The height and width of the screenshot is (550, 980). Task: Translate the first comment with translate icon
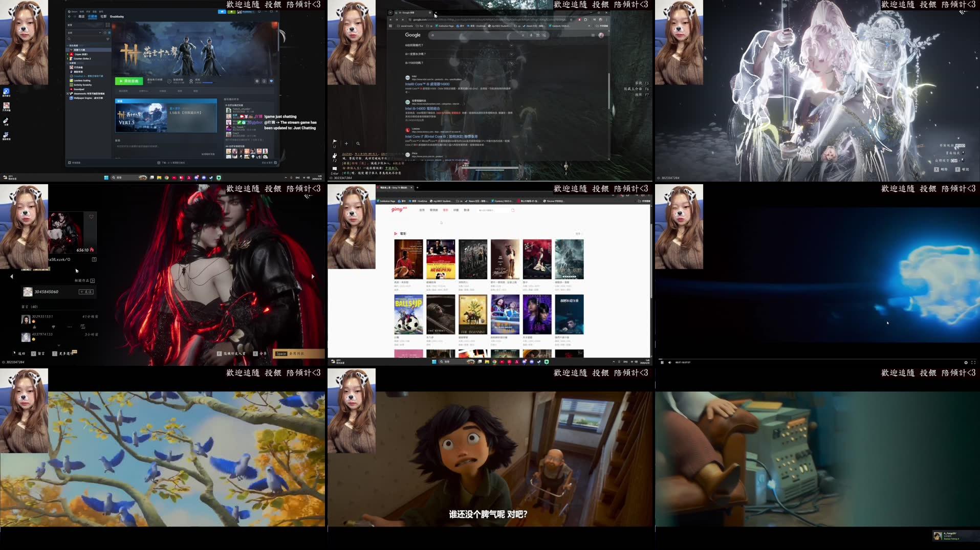pos(82,326)
